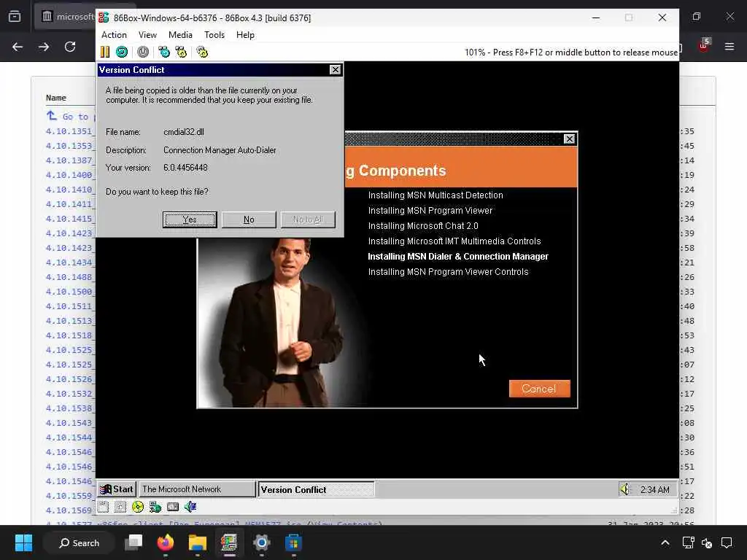Screen dimensions: 747x560
Task: Open Firefox from the Windows taskbar
Action: click(x=166, y=542)
